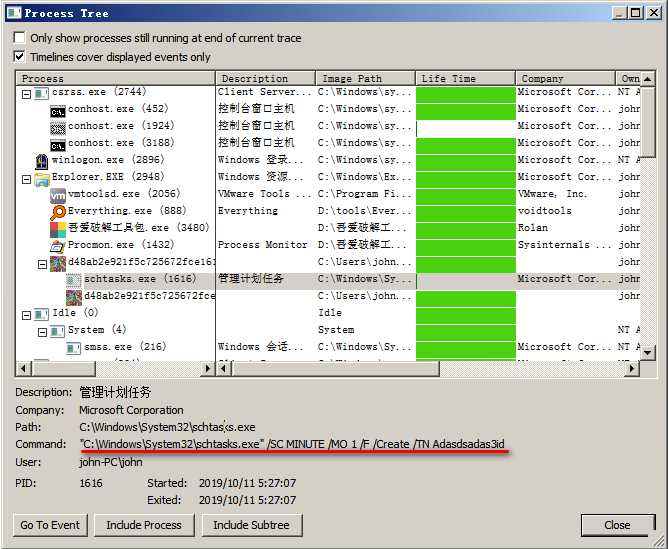Screen dimensions: 668x549
Task: Click the smss.exe (216) icon
Action: point(74,348)
